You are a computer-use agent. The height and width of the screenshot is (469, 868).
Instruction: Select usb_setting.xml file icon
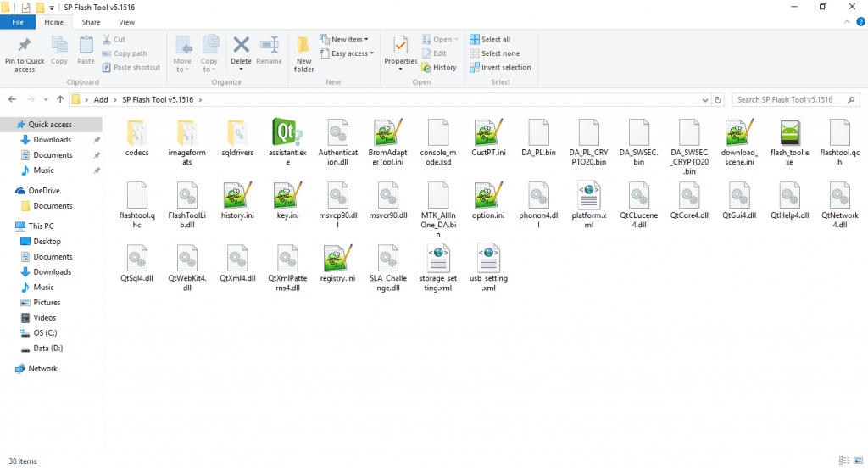pos(488,259)
